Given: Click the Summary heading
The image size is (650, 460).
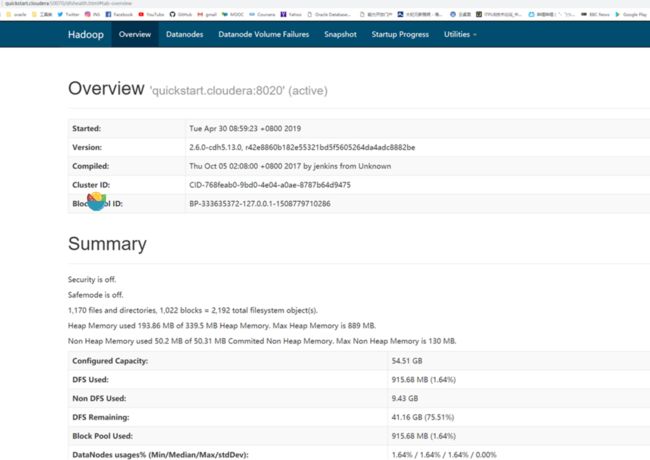Looking at the screenshot, I should (107, 244).
